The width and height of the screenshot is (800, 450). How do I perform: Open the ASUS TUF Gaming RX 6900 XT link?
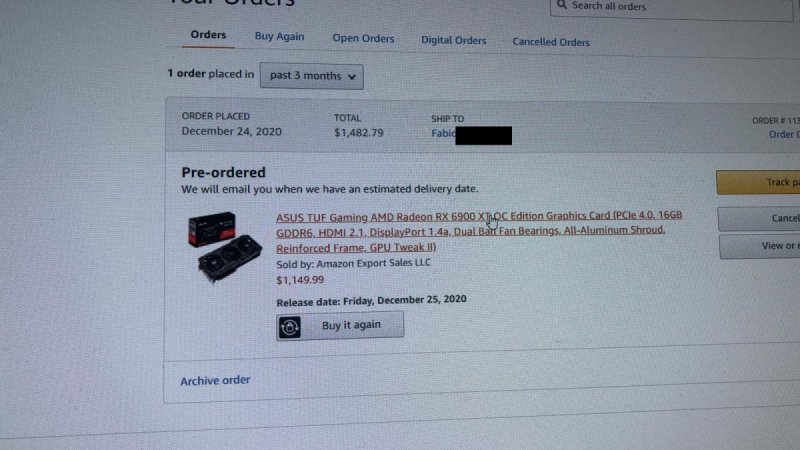(479, 232)
